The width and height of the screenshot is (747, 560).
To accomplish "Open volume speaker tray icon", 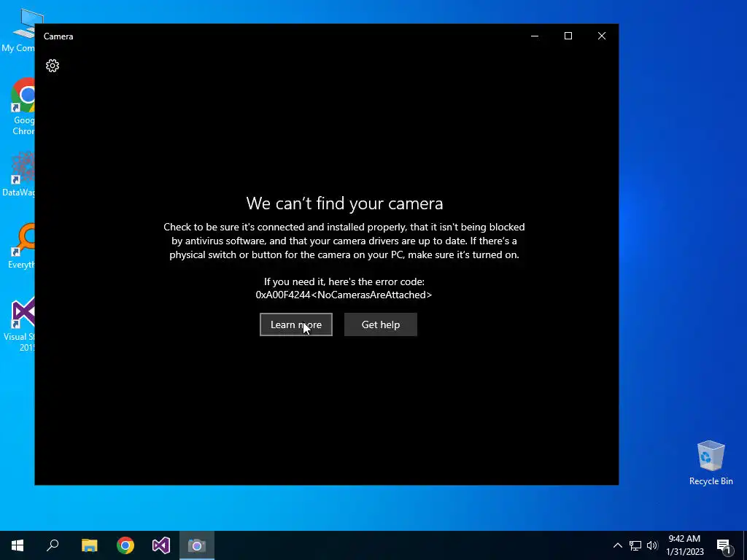I will pyautogui.click(x=652, y=545).
